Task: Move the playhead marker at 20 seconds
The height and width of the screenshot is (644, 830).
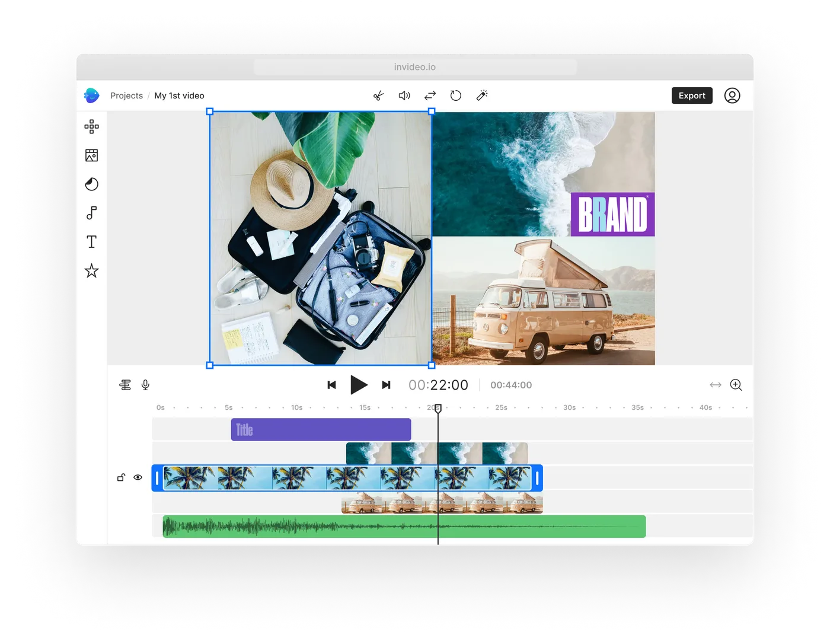Action: [x=438, y=409]
